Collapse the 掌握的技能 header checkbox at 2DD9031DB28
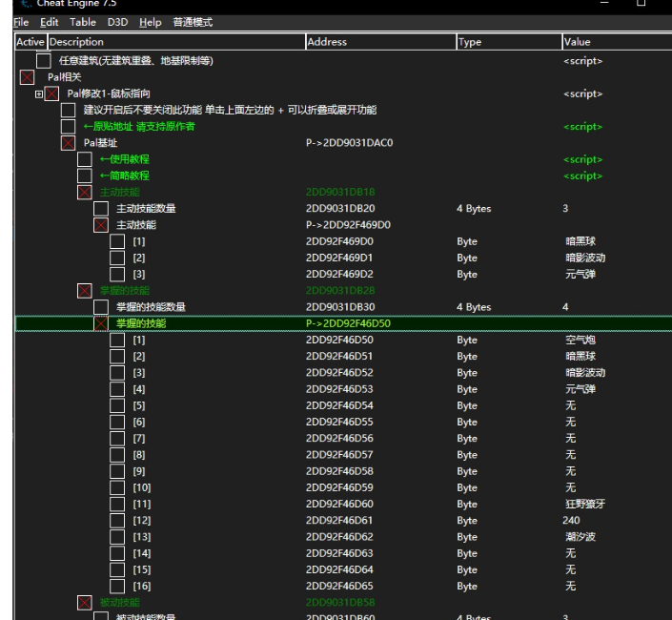This screenshot has height=620, width=672. [x=85, y=291]
